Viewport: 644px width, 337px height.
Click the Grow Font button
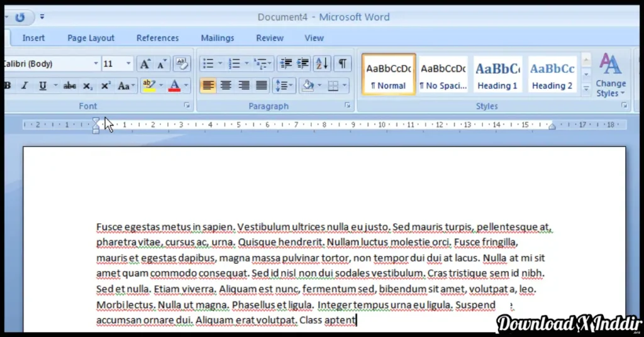(x=145, y=64)
